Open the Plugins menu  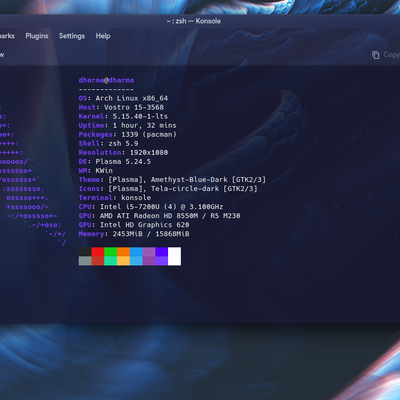(x=37, y=36)
